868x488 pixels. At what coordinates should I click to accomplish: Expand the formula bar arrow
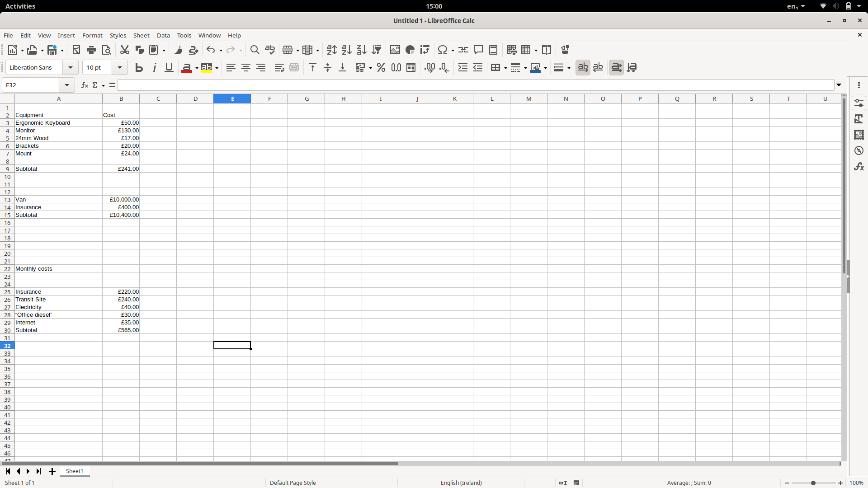(x=839, y=85)
